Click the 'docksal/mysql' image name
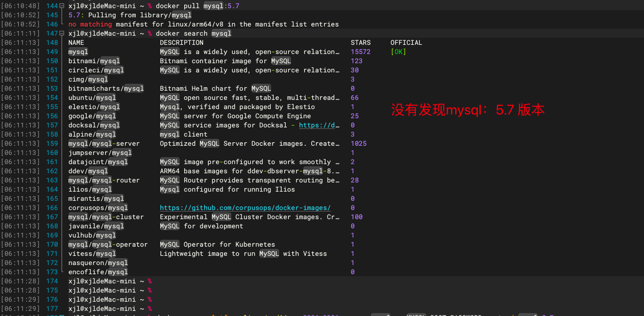 (94, 125)
